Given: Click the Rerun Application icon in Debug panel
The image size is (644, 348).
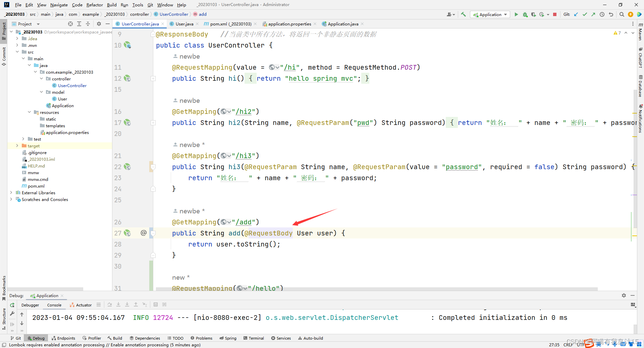Looking at the screenshot, I should [12, 305].
